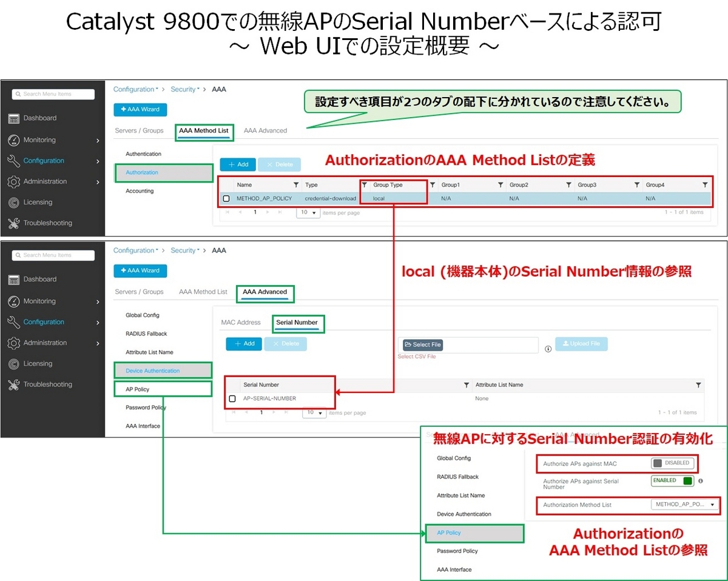Launch the AAA Wizard
The width and height of the screenshot is (728, 581).
click(140, 109)
